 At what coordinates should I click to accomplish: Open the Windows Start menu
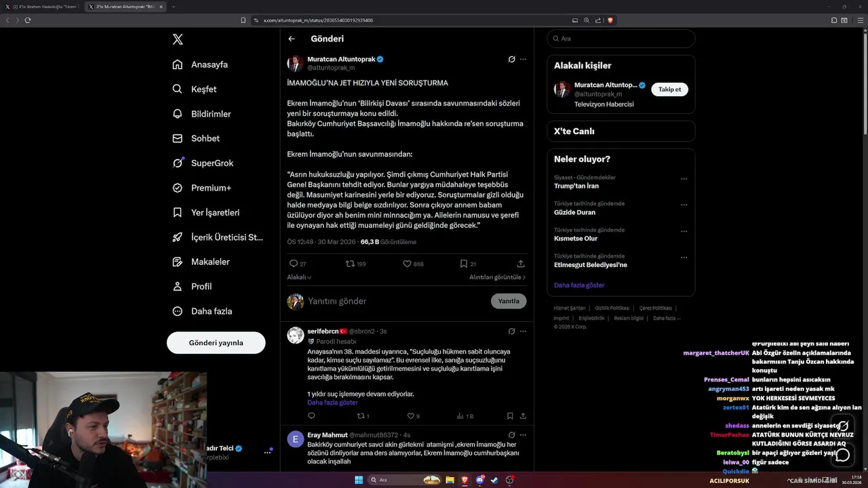click(x=358, y=480)
